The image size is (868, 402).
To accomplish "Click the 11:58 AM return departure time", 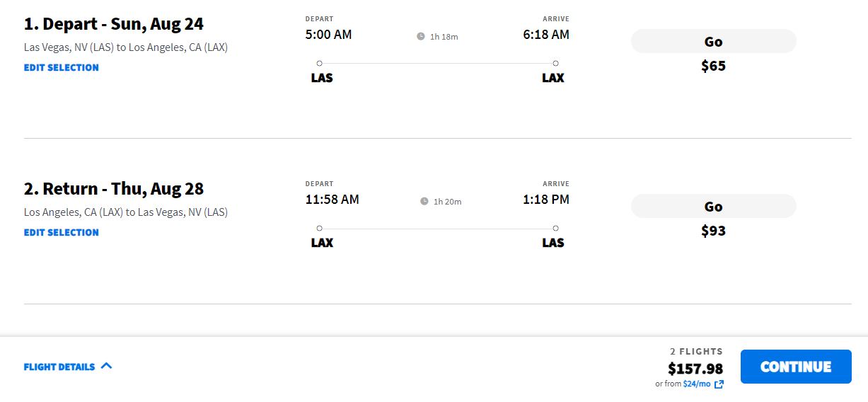I will (332, 199).
